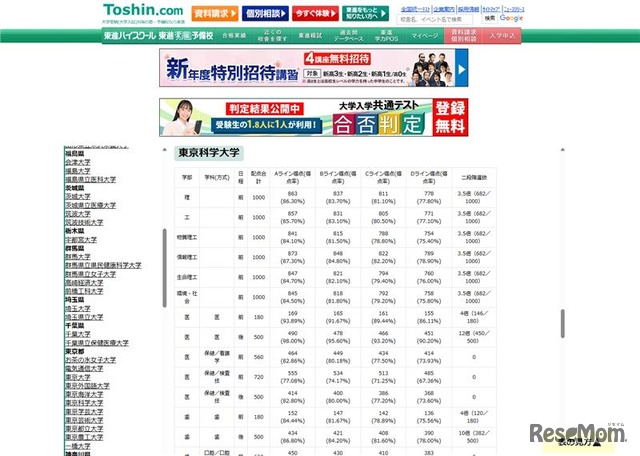
Task: Select 電気通信大学 in the sidebar list
Action: click(84, 369)
